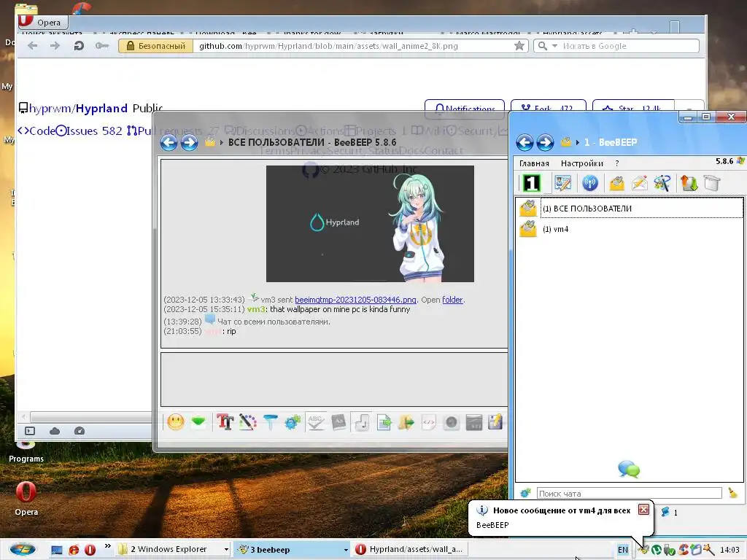The width and height of the screenshot is (747, 560).
Task: Click the broom clear-search icon
Action: tap(732, 494)
